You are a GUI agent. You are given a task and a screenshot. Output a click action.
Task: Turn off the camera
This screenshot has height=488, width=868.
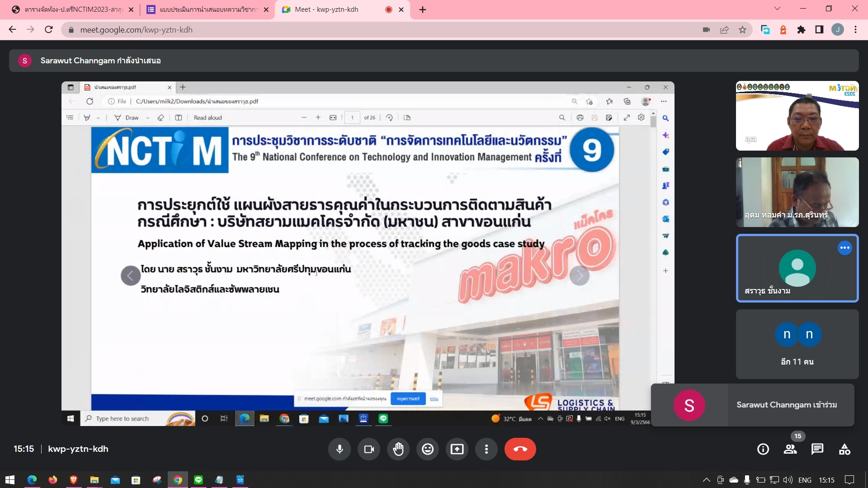[369, 449]
